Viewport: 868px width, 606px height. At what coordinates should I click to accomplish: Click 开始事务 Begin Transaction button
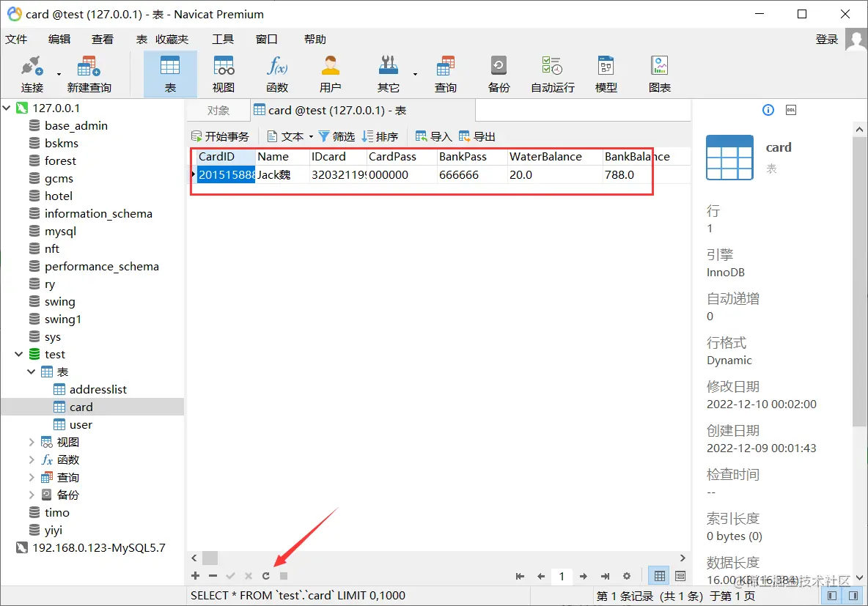pos(221,137)
